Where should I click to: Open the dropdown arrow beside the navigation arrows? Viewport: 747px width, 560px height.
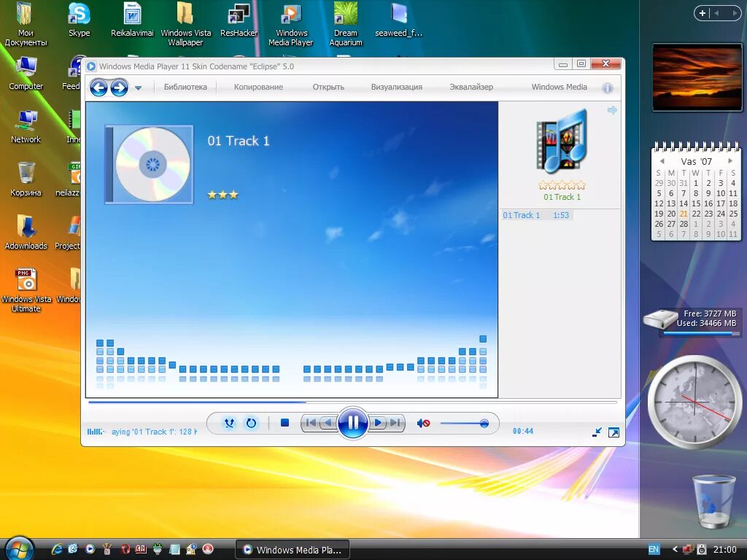(138, 88)
